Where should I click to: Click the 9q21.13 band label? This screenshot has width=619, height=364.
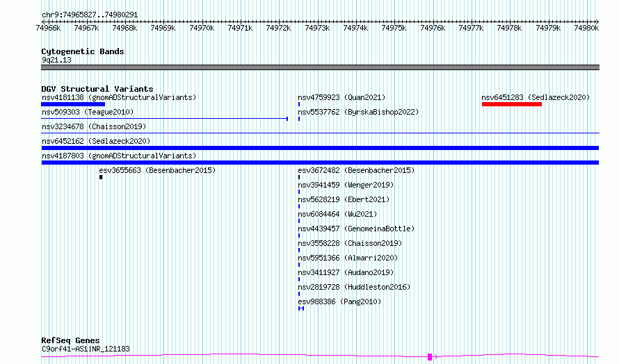tap(56, 60)
